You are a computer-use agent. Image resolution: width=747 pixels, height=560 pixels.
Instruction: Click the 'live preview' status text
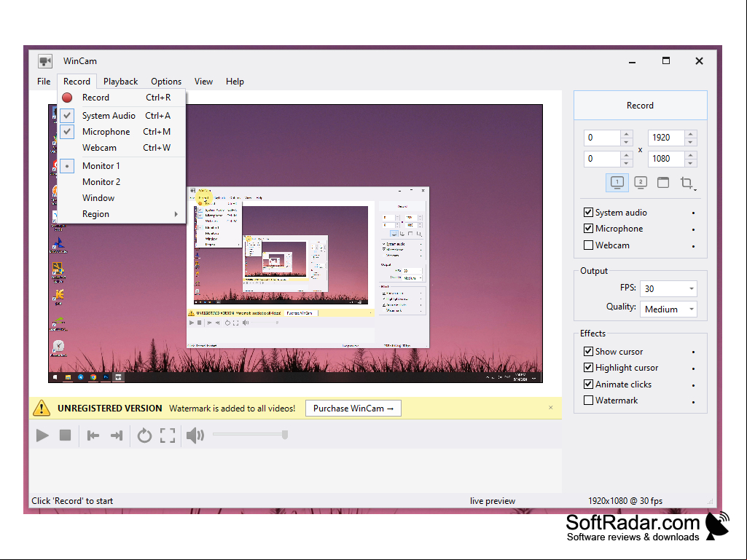pyautogui.click(x=492, y=501)
